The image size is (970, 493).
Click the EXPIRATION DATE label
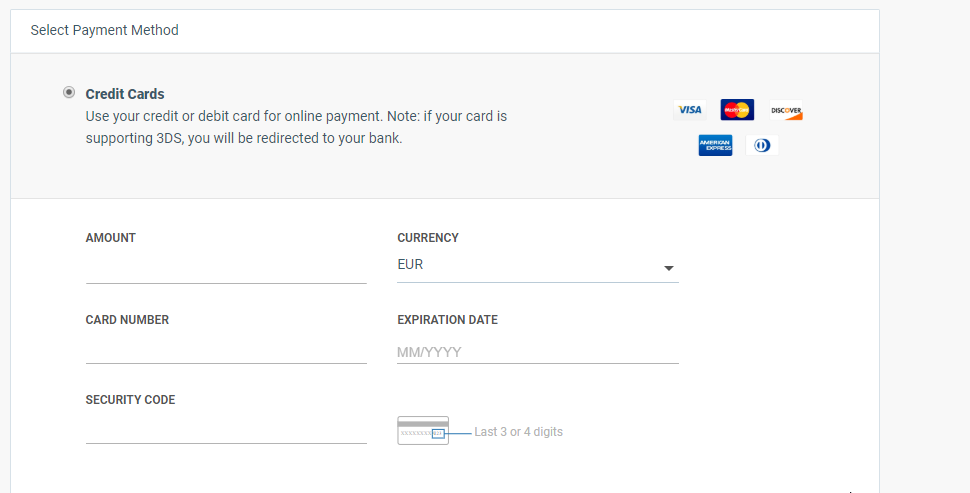click(447, 320)
